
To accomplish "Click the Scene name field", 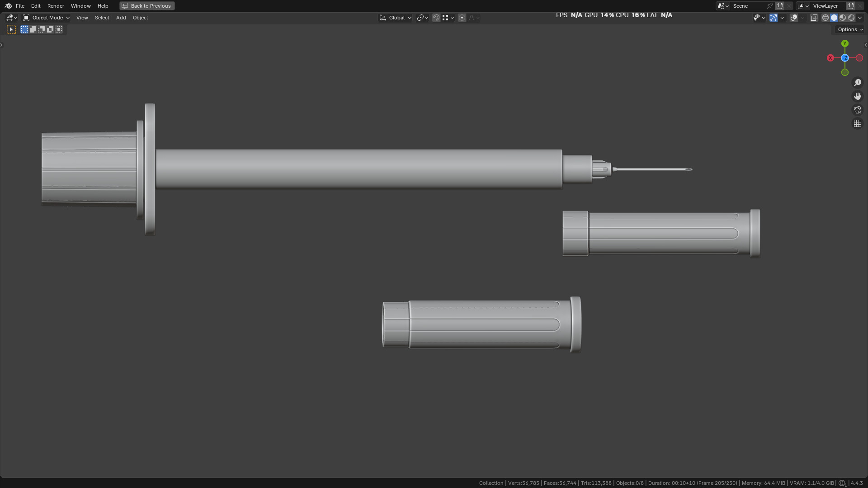I will coord(748,6).
